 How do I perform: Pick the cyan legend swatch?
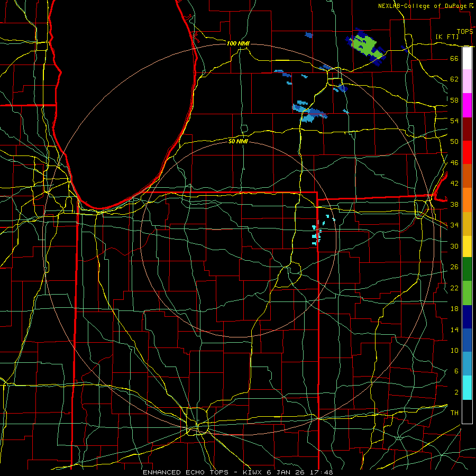[467, 388]
